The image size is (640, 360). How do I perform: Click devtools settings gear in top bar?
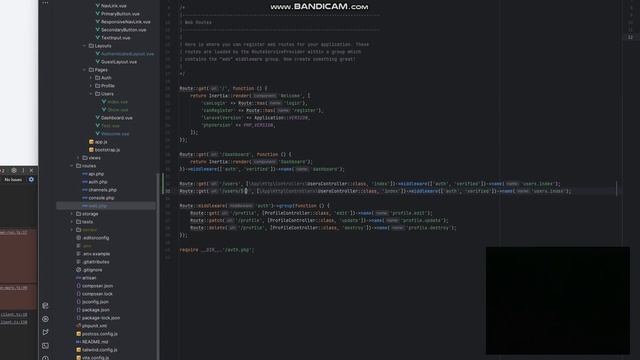[x=14, y=170]
